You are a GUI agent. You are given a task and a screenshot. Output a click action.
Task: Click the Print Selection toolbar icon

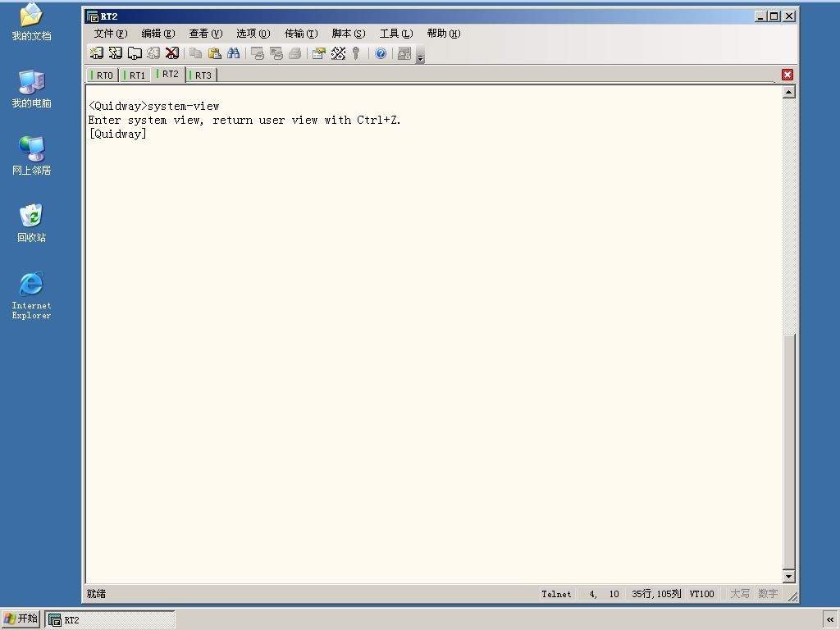pyautogui.click(x=276, y=53)
